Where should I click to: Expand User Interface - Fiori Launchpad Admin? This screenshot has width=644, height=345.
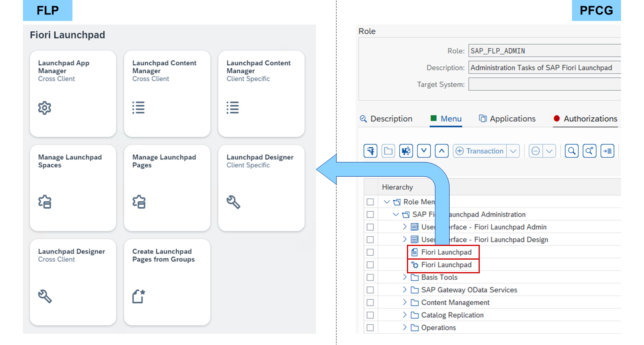point(405,227)
